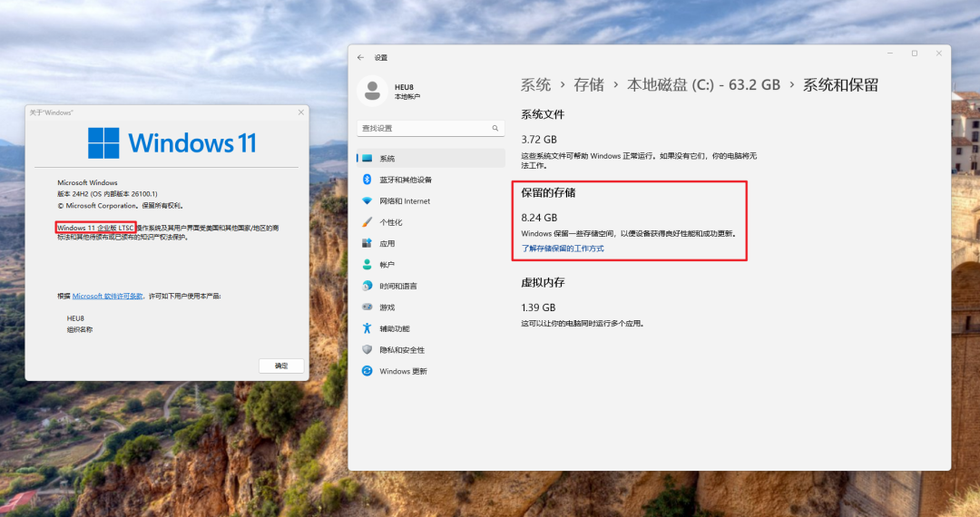This screenshot has width=980, height=517.
Task: Click the Windows 11 企业版 LTSC text
Action: pyautogui.click(x=95, y=228)
